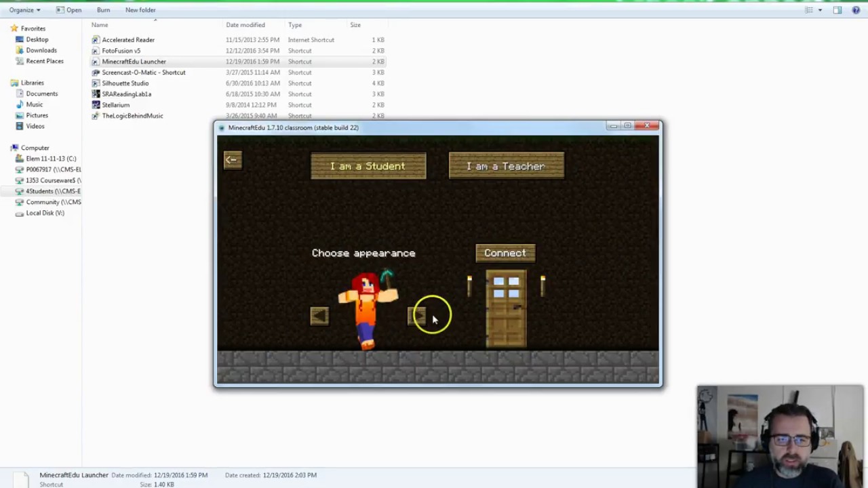
Task: Sort by Type column header
Action: pos(295,25)
